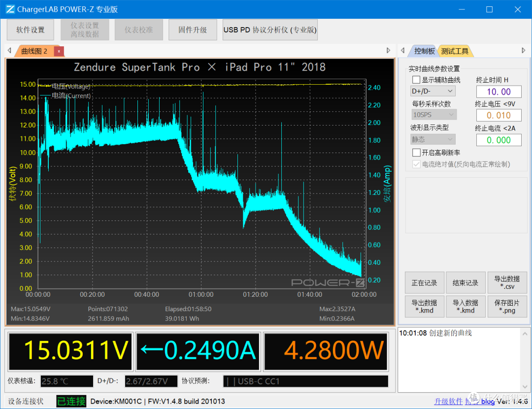Click the Min:0.2366A statistic

point(337,318)
